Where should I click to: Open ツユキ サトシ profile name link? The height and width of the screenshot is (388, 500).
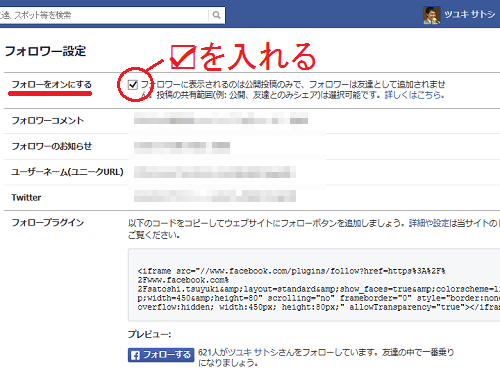point(469,14)
